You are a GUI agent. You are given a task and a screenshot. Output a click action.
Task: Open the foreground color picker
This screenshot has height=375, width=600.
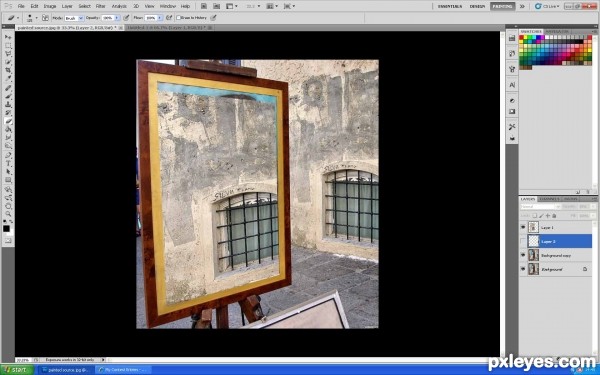click(6, 228)
